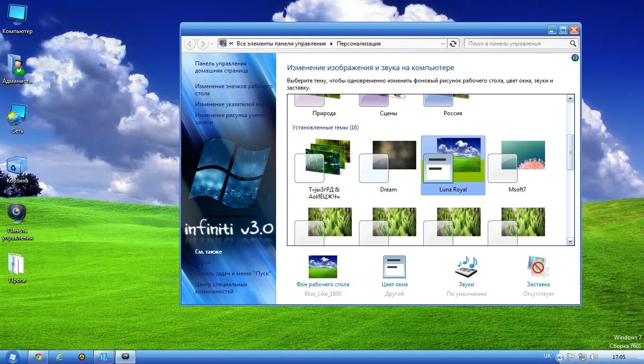Refresh the Control Panel address bar

(x=453, y=44)
